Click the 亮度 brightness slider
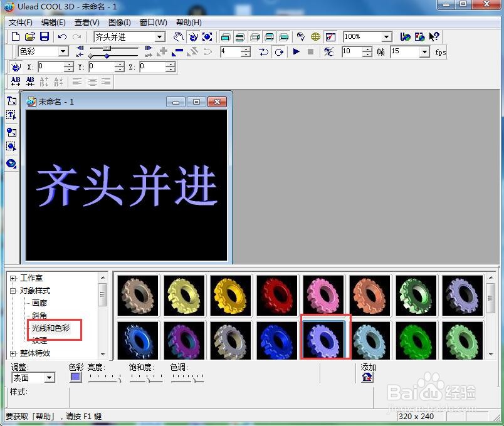This screenshot has height=426, width=504. [x=105, y=378]
